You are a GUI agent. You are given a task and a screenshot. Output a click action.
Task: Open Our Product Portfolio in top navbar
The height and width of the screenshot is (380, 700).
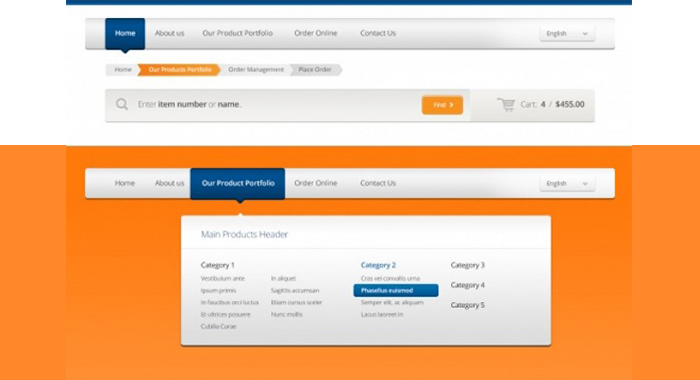[x=238, y=33]
